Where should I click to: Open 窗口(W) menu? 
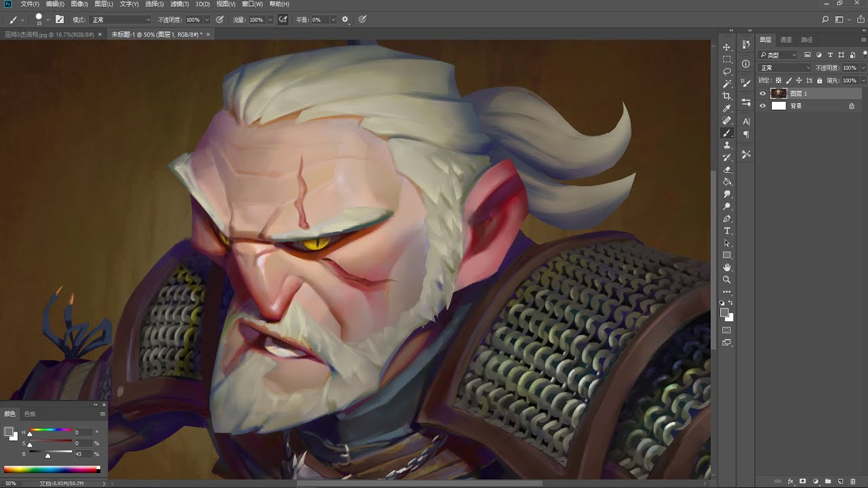(252, 4)
